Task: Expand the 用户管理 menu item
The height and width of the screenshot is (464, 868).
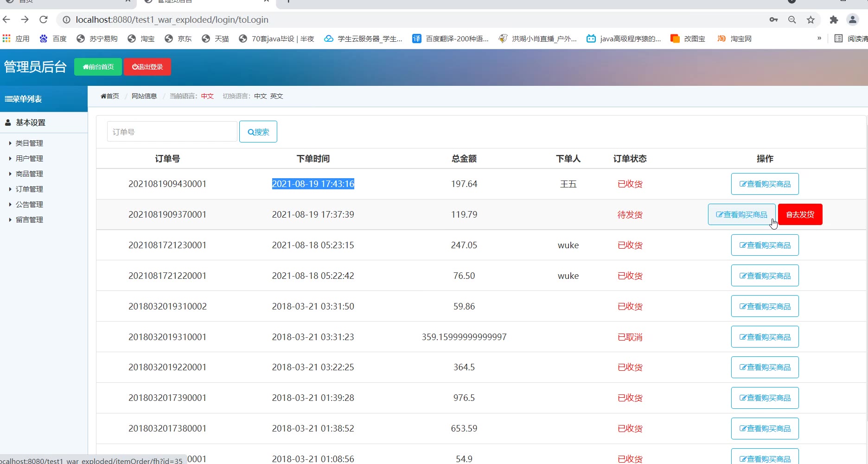Action: point(29,159)
